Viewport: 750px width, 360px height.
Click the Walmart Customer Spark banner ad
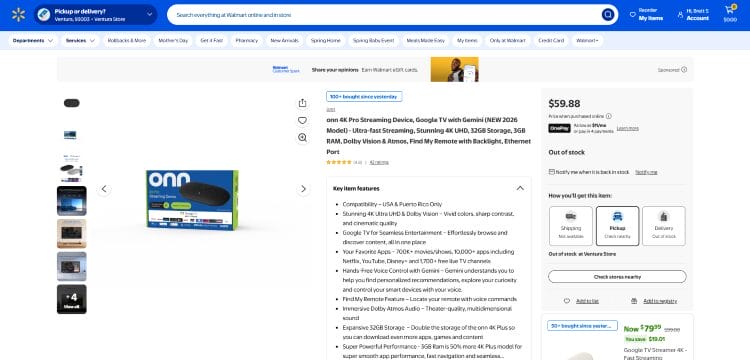tap(375, 70)
